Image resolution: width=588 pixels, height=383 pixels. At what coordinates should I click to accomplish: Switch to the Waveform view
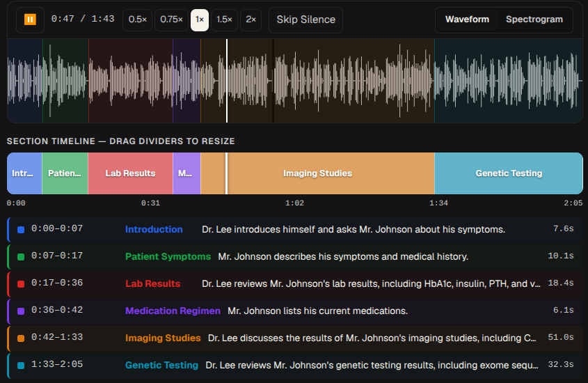pyautogui.click(x=467, y=19)
